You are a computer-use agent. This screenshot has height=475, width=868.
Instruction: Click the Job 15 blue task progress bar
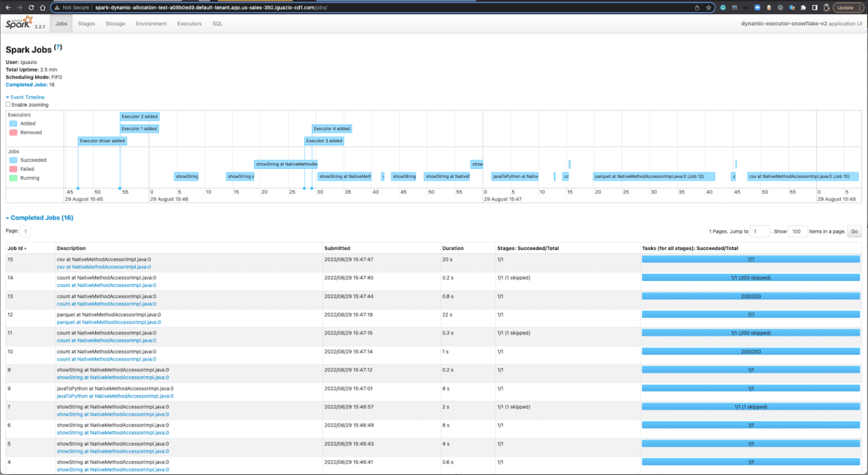pos(750,259)
